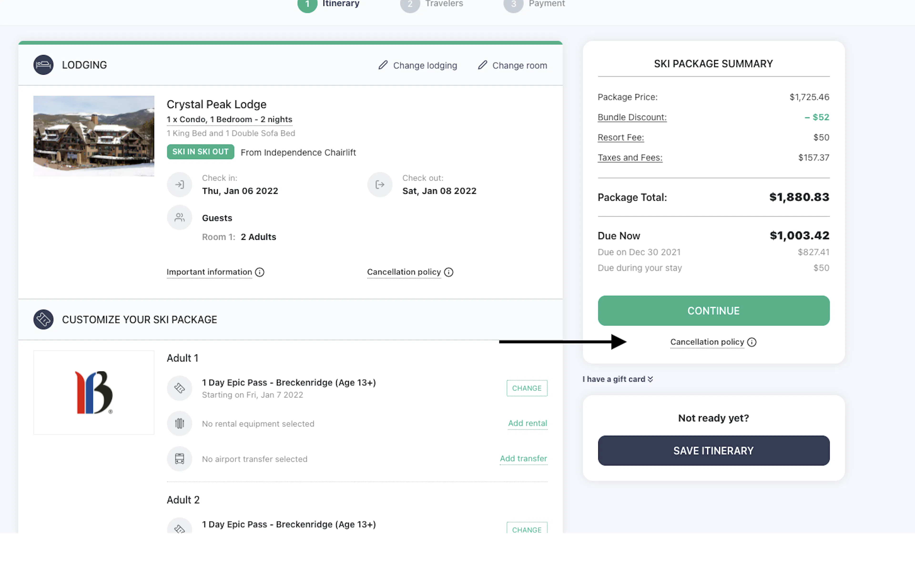
Task: Click Add rental for Adult 1
Action: tap(528, 423)
